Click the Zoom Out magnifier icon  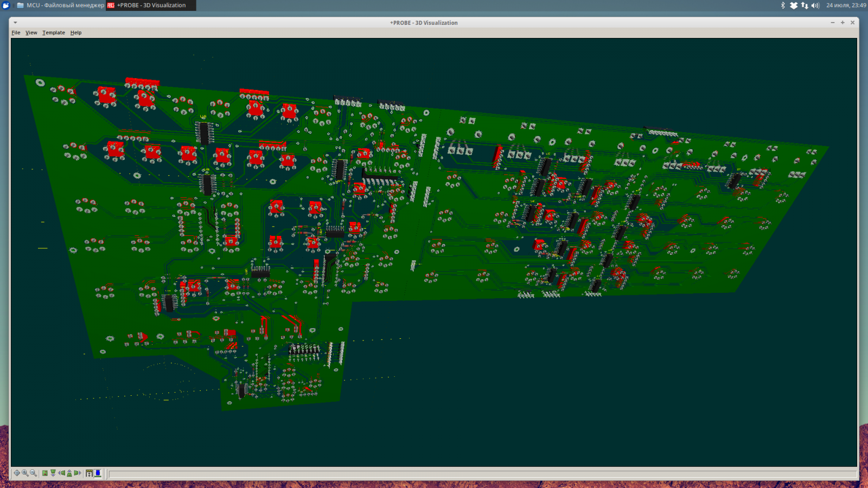(33, 473)
